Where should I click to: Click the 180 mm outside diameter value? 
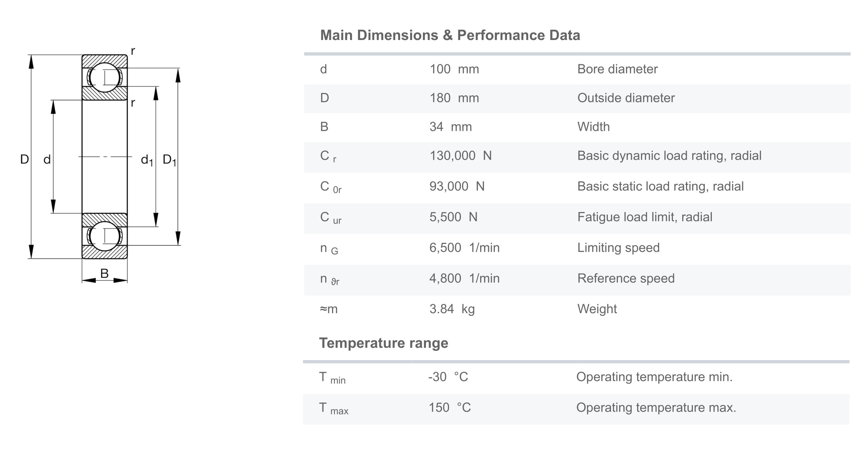click(x=454, y=98)
